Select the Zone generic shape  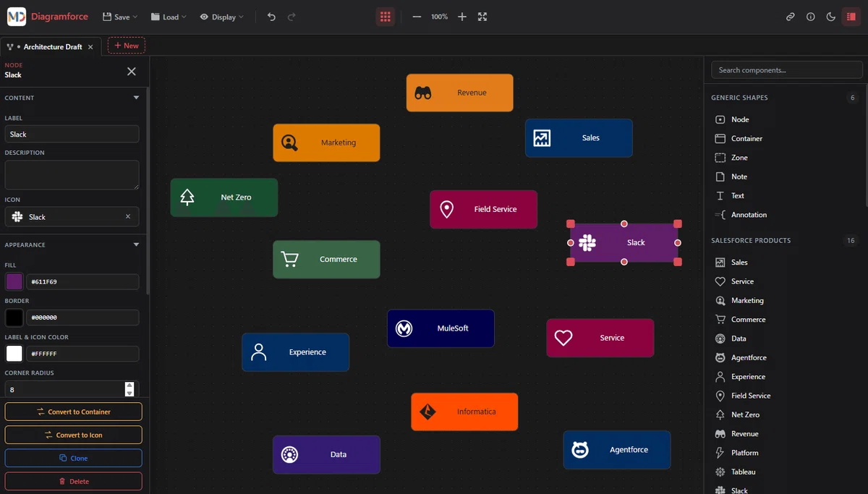tap(787, 158)
